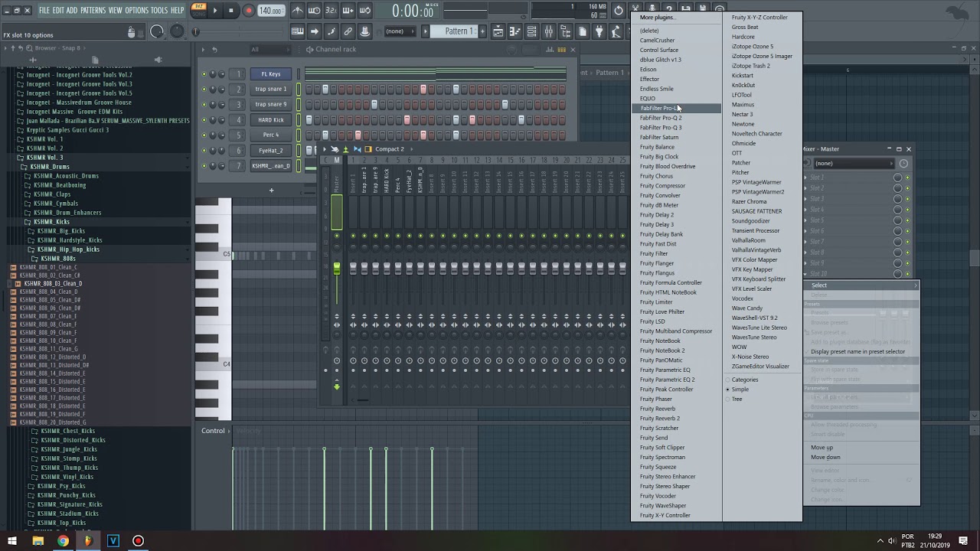Click the tempo 140.000 field
This screenshot has width=980, height=551.
pyautogui.click(x=270, y=11)
